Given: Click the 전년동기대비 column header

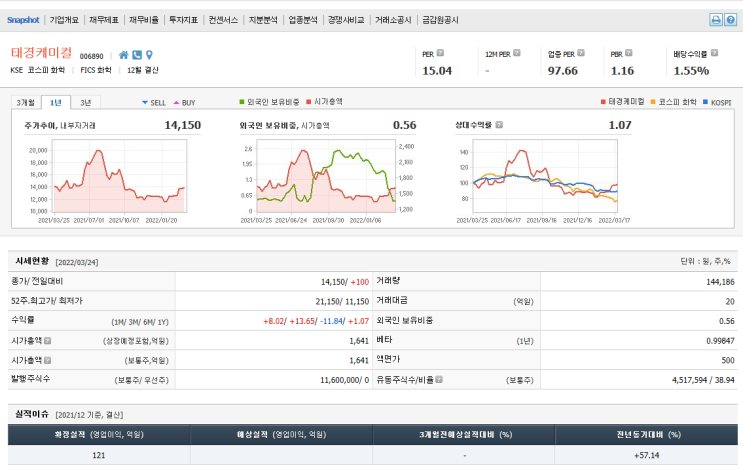Looking at the screenshot, I should pyautogui.click(x=648, y=434).
